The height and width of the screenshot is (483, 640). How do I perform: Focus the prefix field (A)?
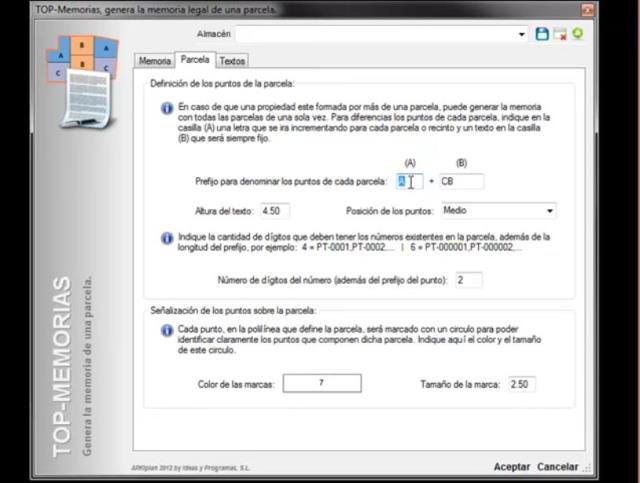[x=409, y=181]
